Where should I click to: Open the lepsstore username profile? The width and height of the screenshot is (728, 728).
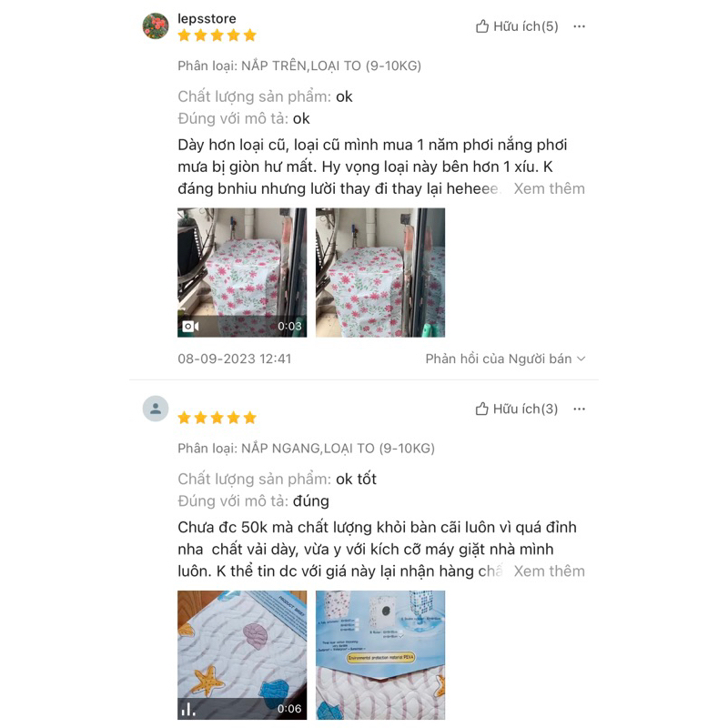pyautogui.click(x=207, y=18)
